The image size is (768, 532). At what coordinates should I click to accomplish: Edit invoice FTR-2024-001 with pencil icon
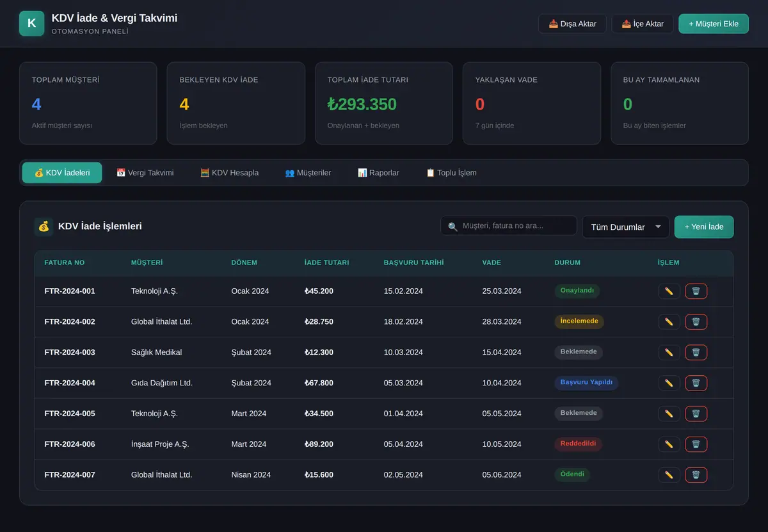[x=669, y=291]
